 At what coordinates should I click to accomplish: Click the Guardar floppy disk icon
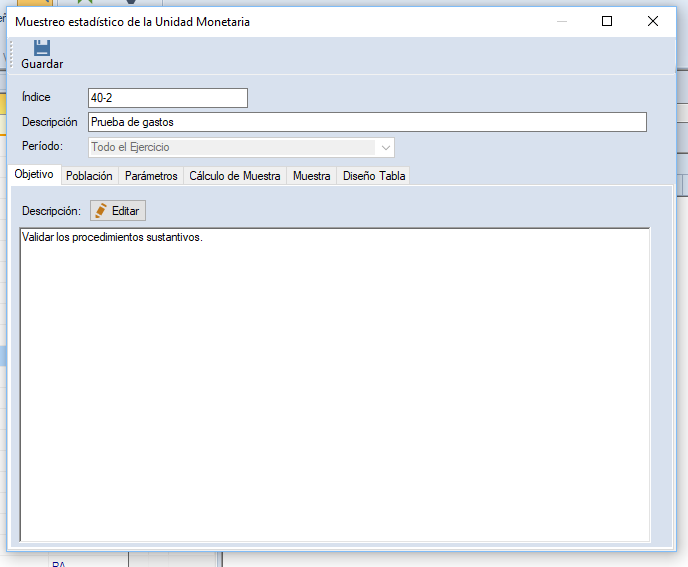click(x=42, y=47)
